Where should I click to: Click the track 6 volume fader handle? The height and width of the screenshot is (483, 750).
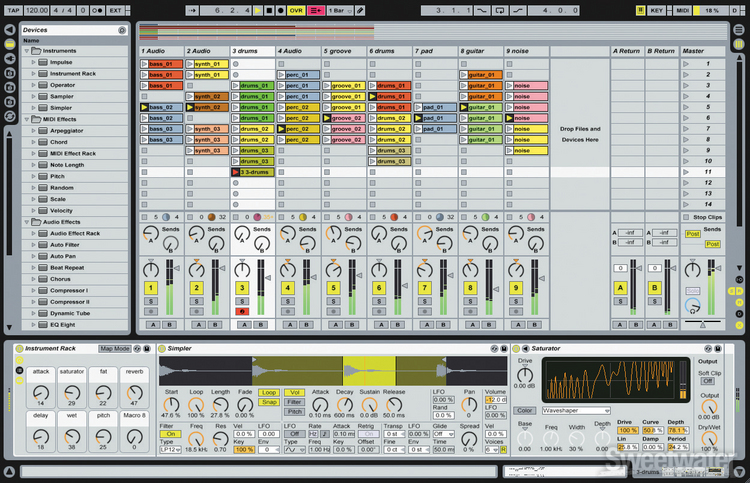(405, 285)
